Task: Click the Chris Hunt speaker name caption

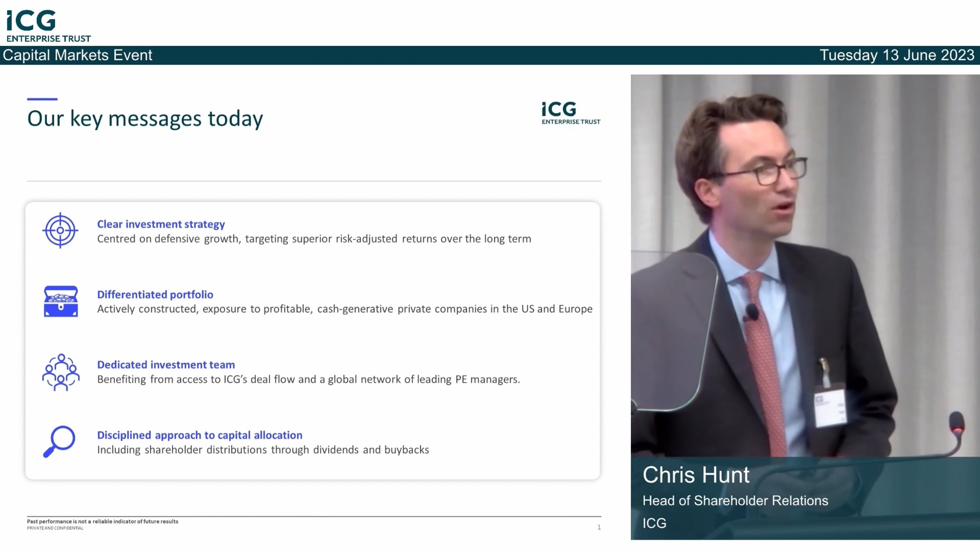Action: tap(696, 475)
